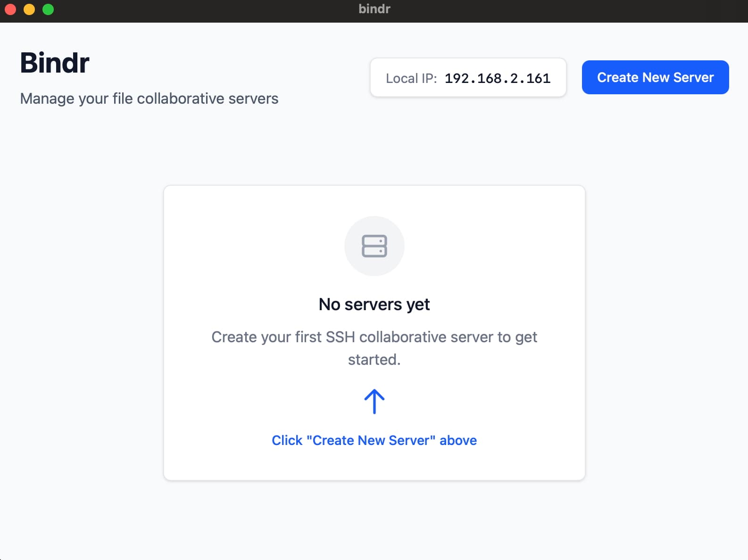Click the 192.168.2.161 IP value
748x560 pixels.
(498, 78)
